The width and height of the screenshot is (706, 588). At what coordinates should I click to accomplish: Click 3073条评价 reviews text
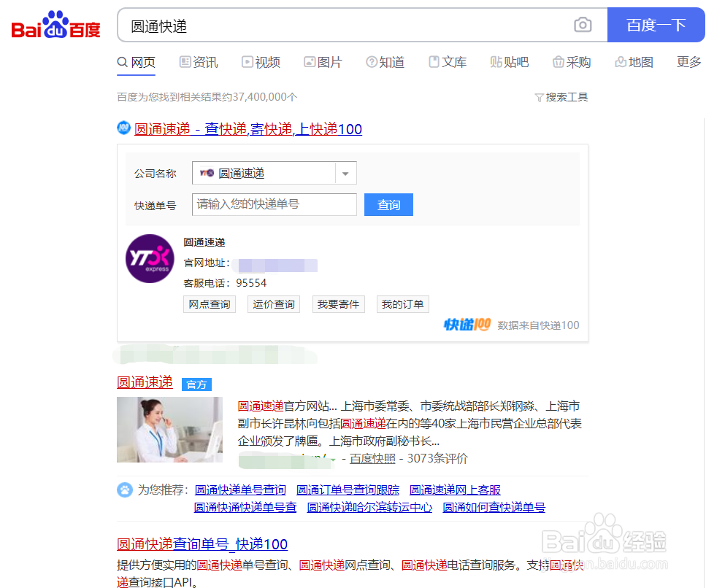pyautogui.click(x=437, y=459)
